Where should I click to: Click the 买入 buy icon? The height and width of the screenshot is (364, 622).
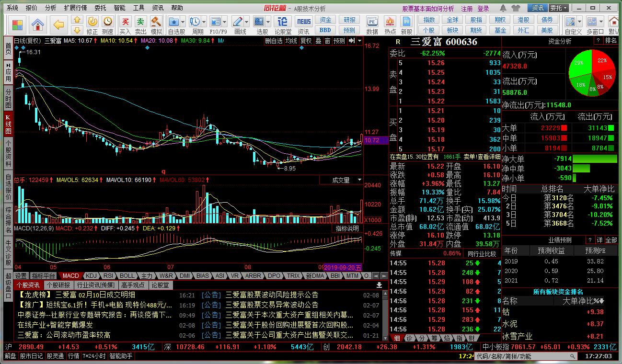point(125,22)
